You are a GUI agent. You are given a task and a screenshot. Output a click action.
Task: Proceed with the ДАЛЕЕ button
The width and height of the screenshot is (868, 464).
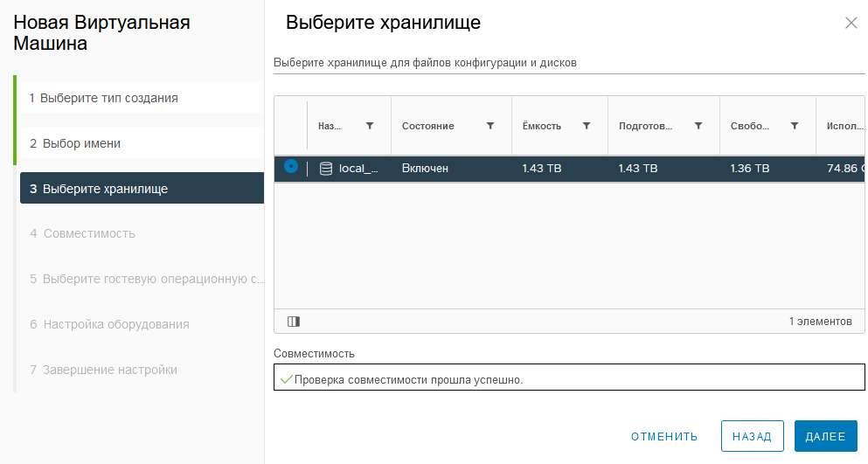pyautogui.click(x=825, y=436)
